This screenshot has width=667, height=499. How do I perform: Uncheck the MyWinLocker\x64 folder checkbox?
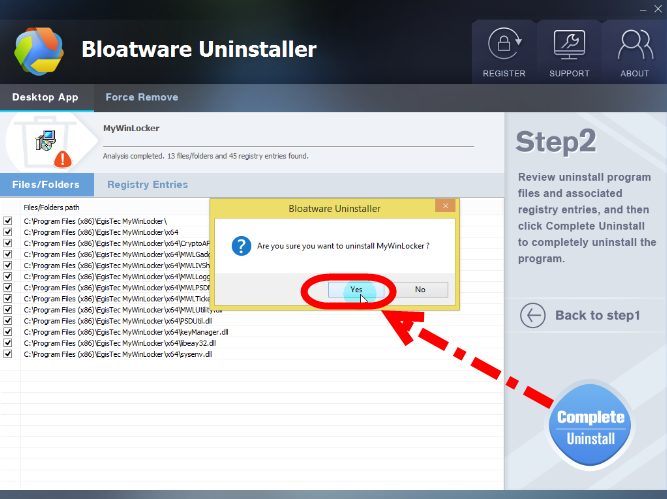(8, 232)
